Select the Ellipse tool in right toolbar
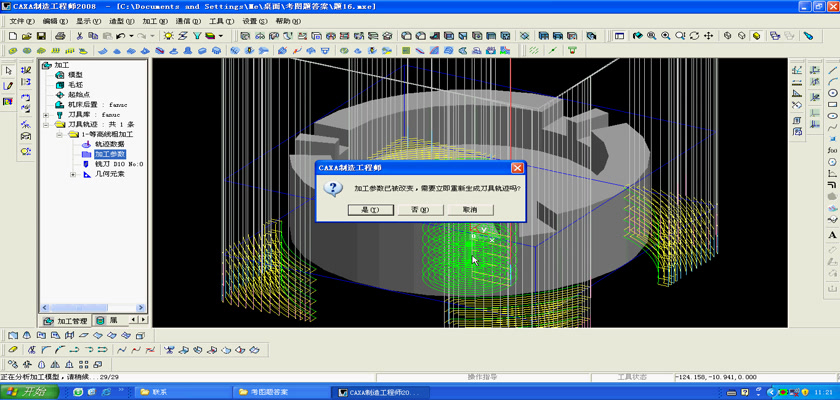Image resolution: width=840 pixels, height=400 pixels. pos(832,116)
